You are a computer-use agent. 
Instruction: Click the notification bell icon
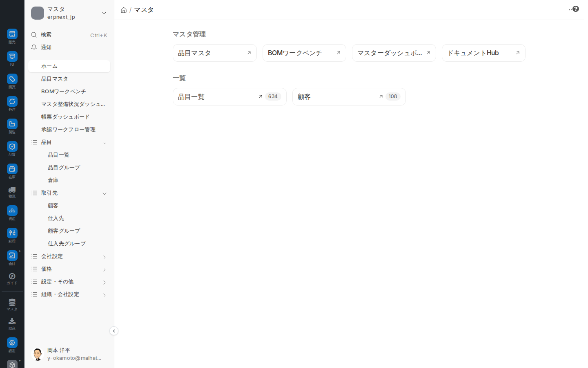click(34, 47)
